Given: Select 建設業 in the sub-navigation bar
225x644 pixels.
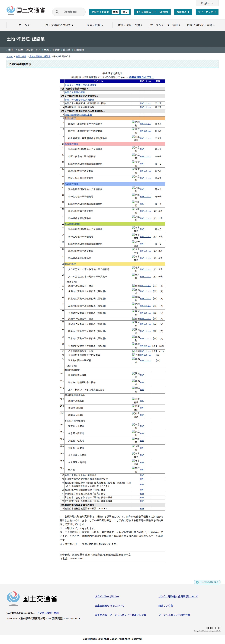Looking at the screenshot, I should coord(67,50).
